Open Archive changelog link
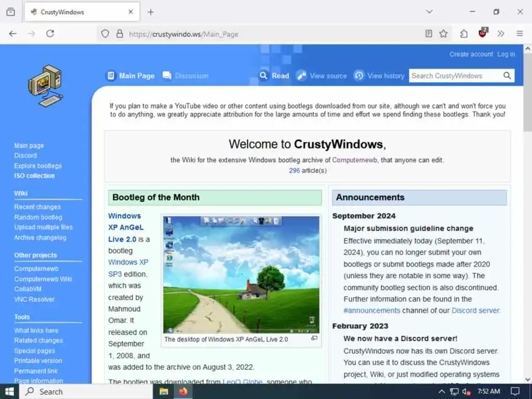532x399 pixels. click(x=40, y=237)
